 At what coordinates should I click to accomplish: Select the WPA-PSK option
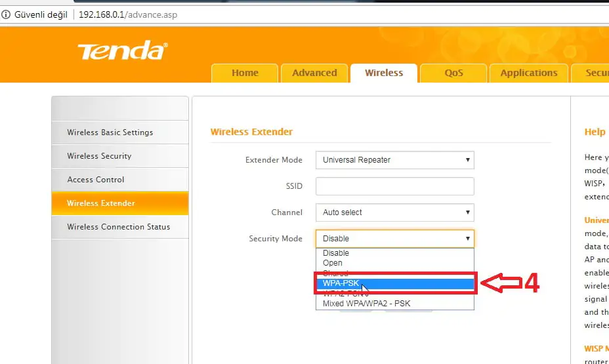(x=394, y=283)
